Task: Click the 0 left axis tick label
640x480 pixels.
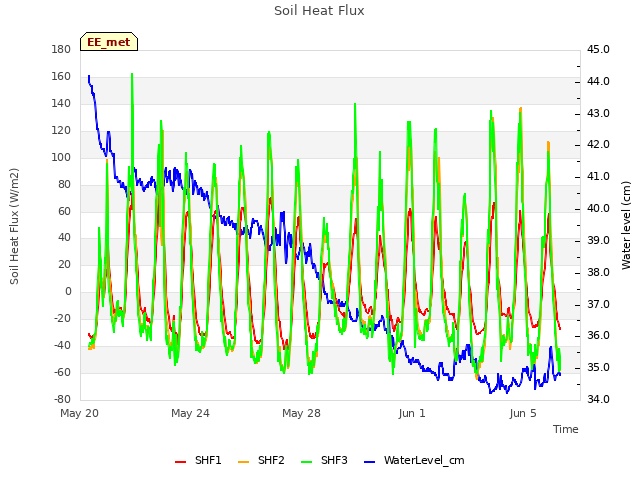Action: (68, 291)
